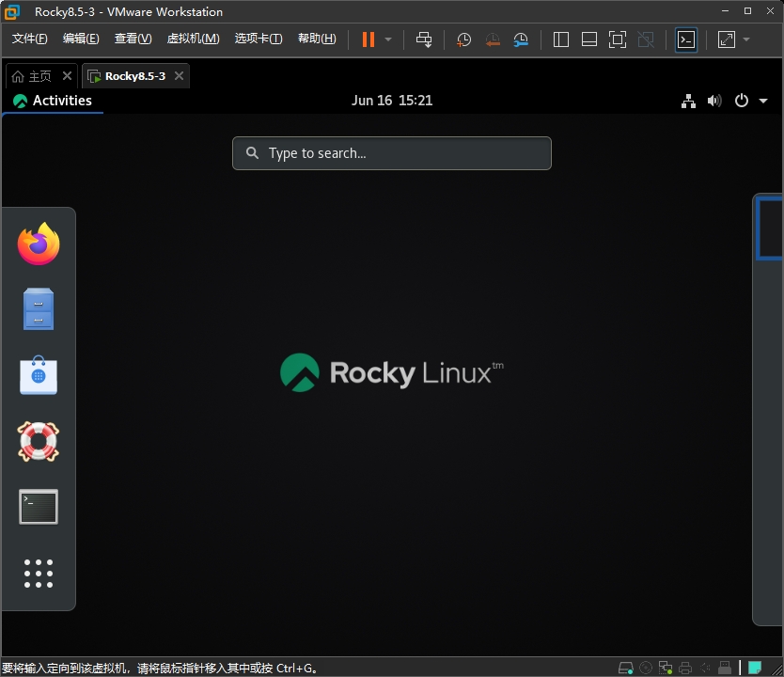Click the teal message log status icon
The height and width of the screenshot is (677, 784).
click(755, 668)
